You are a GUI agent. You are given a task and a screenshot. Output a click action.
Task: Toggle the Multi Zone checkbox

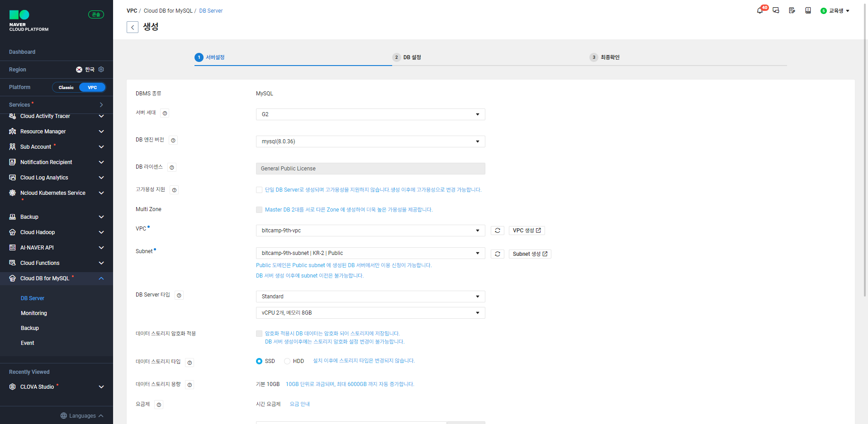259,210
